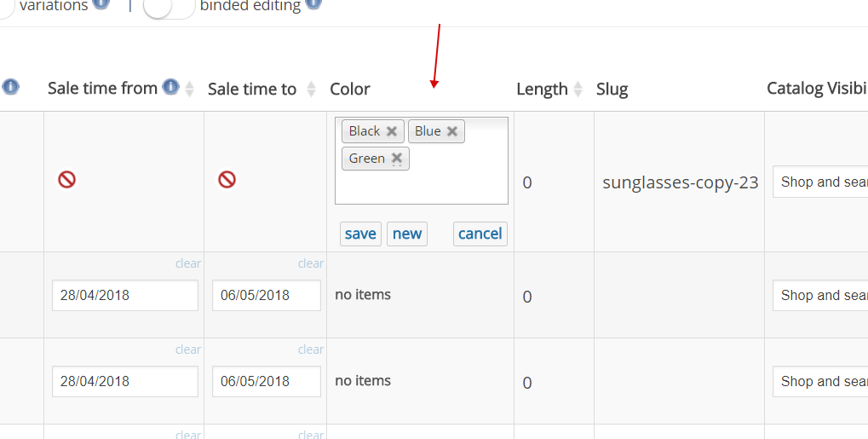Remove the Black color tag
The height and width of the screenshot is (439, 868).
tap(392, 131)
